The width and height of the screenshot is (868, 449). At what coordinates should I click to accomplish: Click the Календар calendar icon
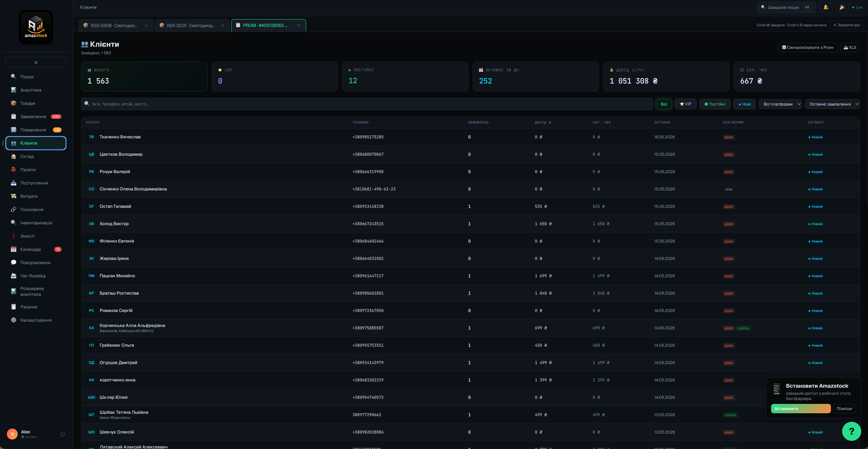[x=13, y=249]
